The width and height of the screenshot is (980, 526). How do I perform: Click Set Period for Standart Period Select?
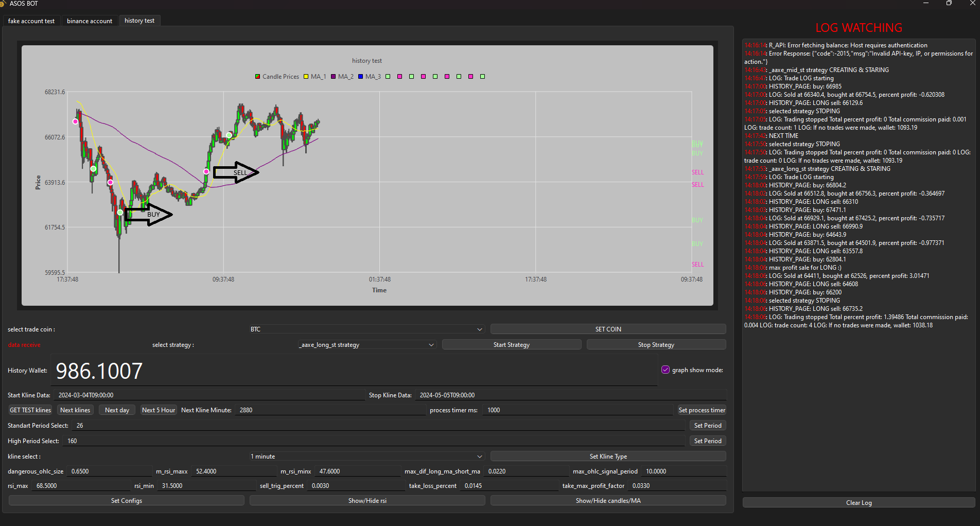point(708,426)
